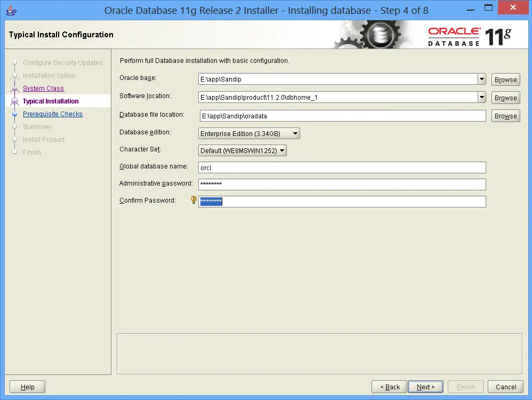The image size is (532, 400).
Task: Open the Help button
Action: [28, 387]
